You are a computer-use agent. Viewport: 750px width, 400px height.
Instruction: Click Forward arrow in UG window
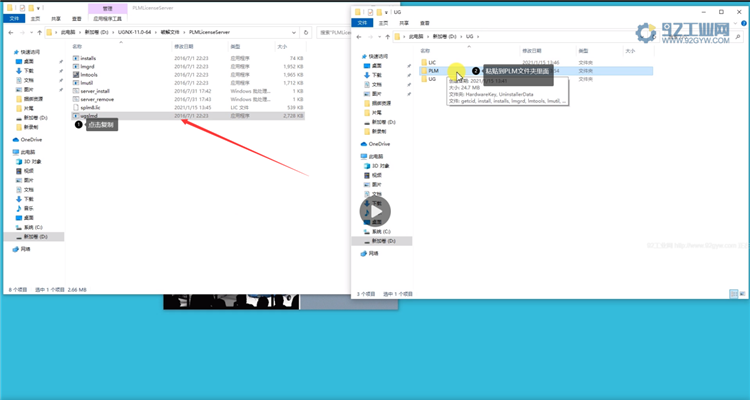[370, 37]
